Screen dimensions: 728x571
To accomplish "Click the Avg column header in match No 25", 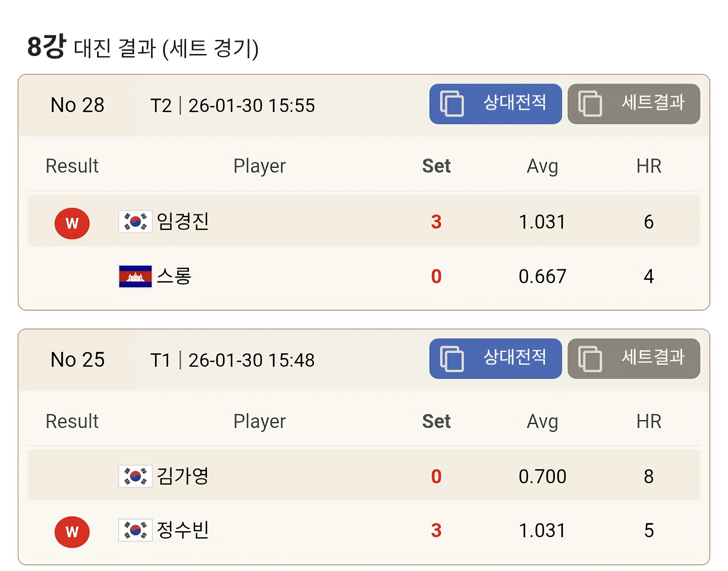I will (542, 422).
